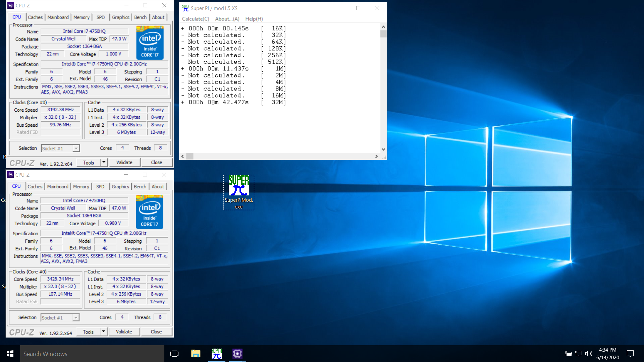This screenshot has height=362, width=644.
Task: Click Tools button in top CPU-Z
Action: pyautogui.click(x=89, y=163)
